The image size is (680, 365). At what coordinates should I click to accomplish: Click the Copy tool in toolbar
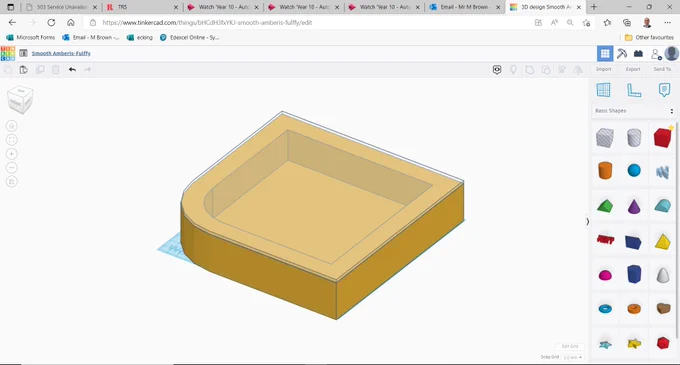[8, 69]
